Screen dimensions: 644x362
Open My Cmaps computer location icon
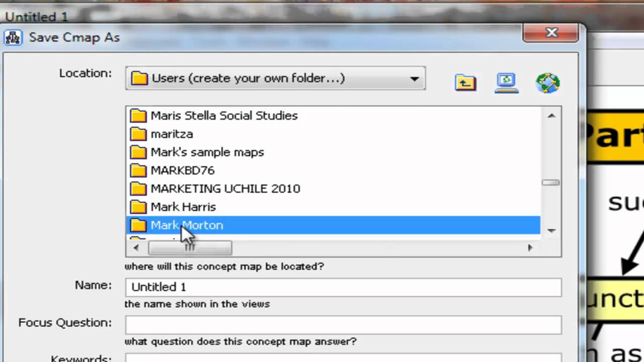click(x=506, y=82)
